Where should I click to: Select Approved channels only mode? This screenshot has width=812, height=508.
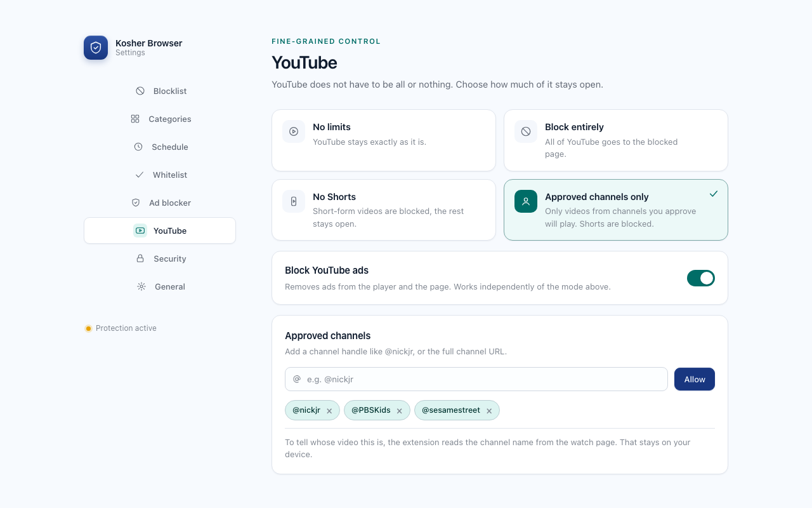[x=616, y=210]
